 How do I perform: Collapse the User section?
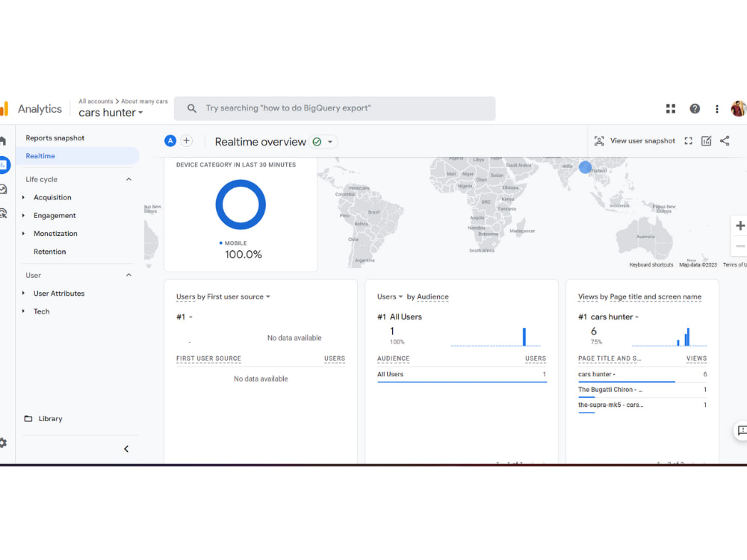point(128,276)
